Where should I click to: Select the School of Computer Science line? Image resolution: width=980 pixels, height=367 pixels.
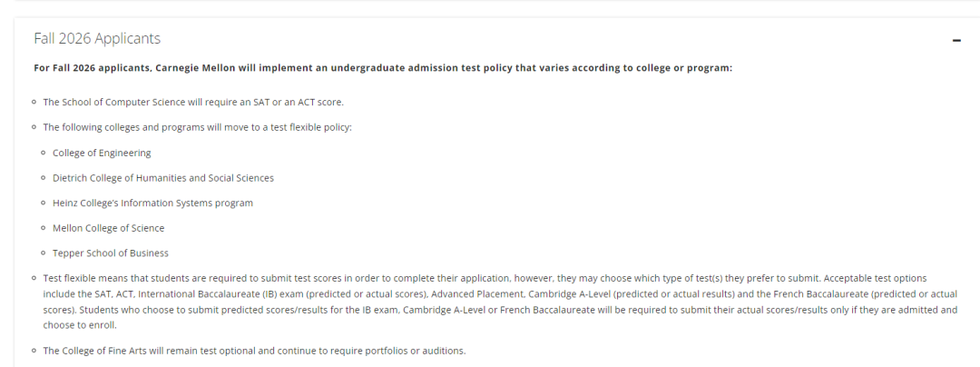193,102
